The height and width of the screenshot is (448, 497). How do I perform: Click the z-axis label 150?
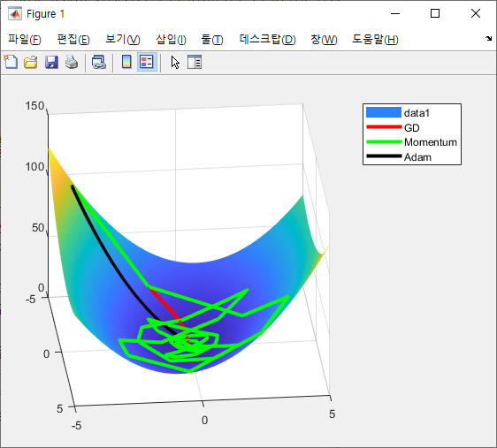34,106
